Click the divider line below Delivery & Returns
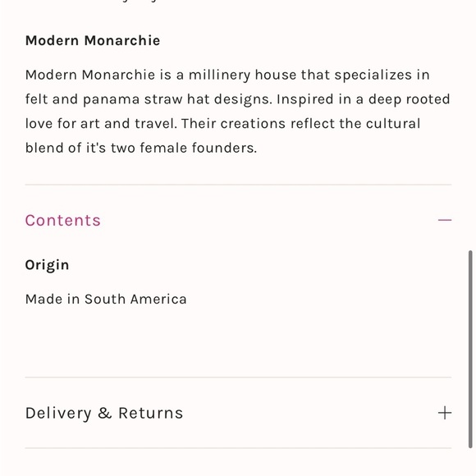Image resolution: width=476 pixels, height=476 pixels. 238,448
